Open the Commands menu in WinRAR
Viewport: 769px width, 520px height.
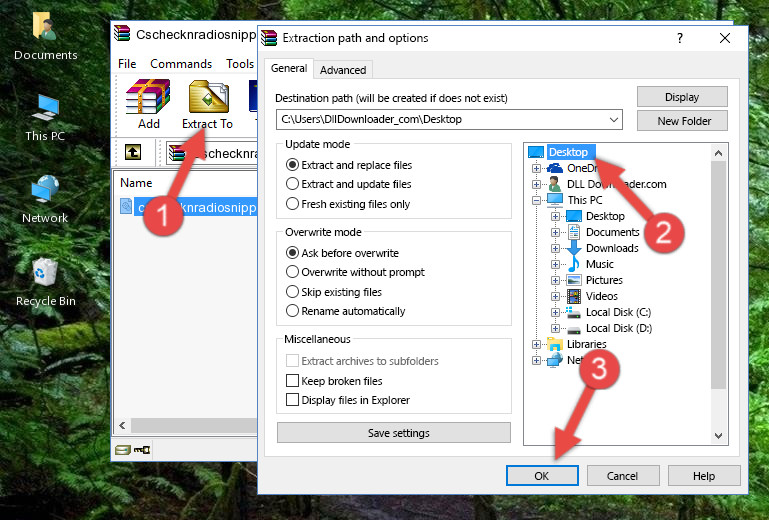click(181, 64)
